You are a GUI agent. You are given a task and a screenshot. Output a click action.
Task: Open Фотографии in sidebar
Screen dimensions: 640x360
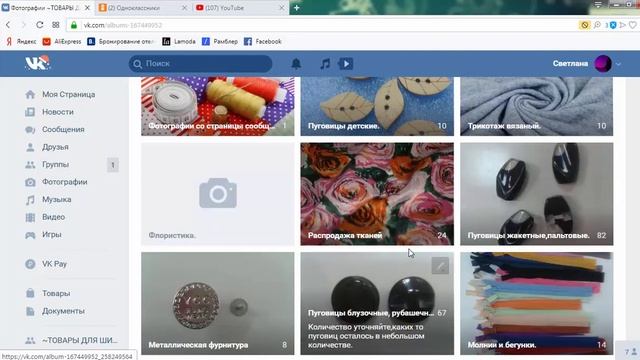[64, 182]
